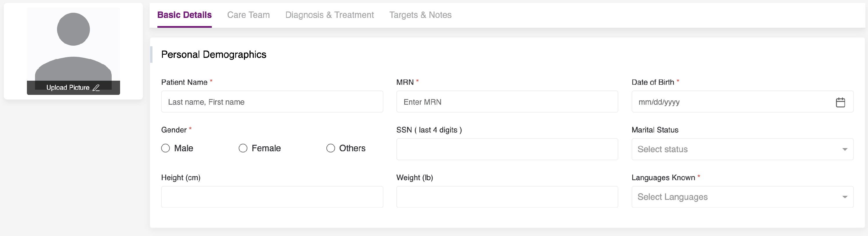Click the Marital Status dropdown arrow
Screen dimensions: 868x236
point(844,149)
